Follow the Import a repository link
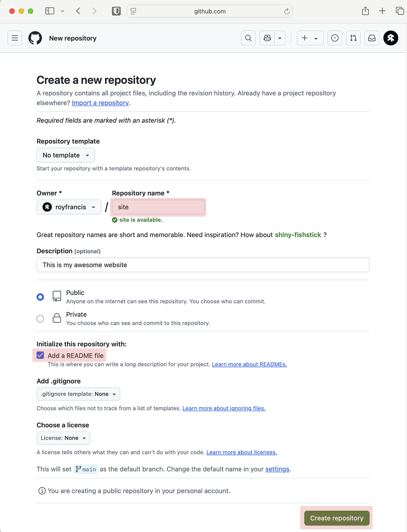 tap(100, 103)
